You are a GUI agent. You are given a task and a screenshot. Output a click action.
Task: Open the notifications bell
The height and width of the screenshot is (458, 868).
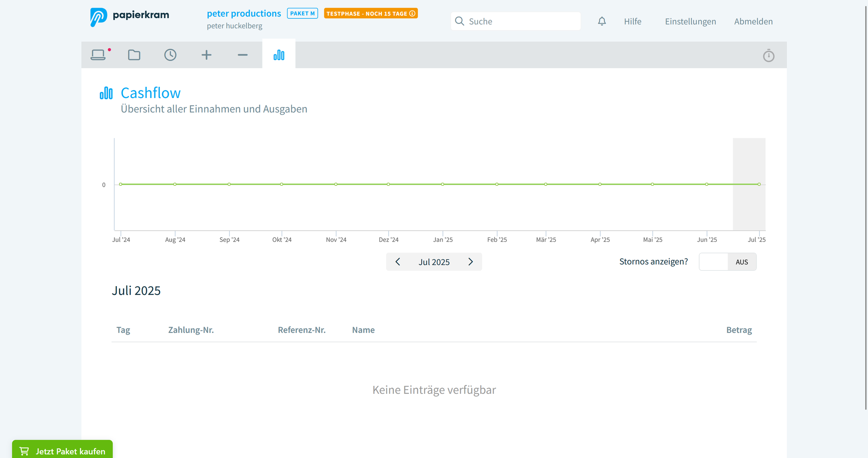(x=602, y=21)
